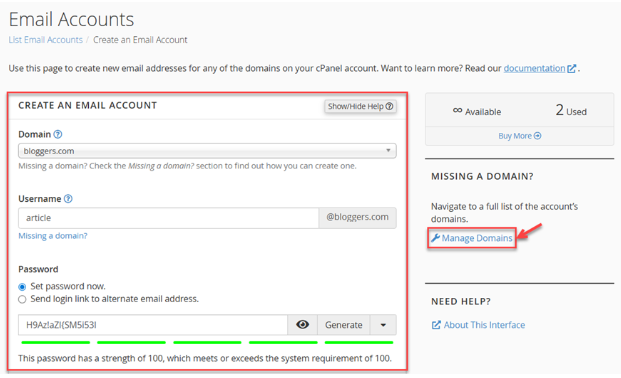Select the Set password now option
The image size is (621, 378).
pyautogui.click(x=22, y=286)
